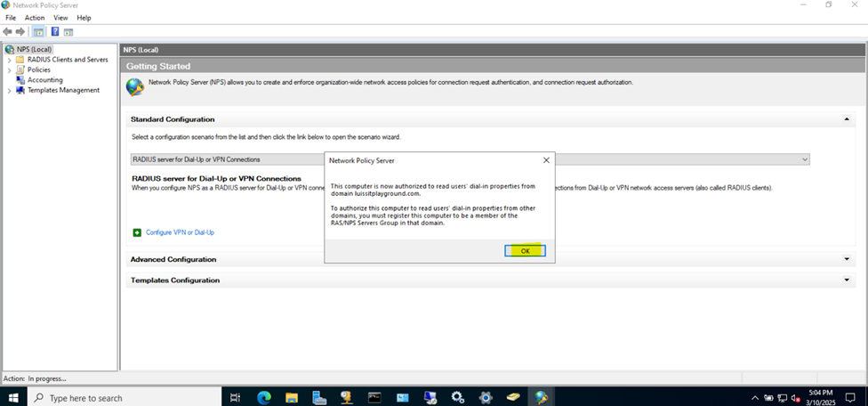Click the Forward arrow toolbar icon
The image size is (868, 406).
(20, 31)
